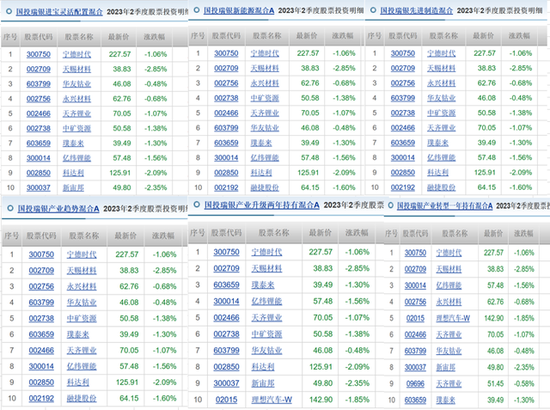Image resolution: width=550 pixels, height=410 pixels.
Task: Open the 国投瑞银产业升级两年持有混合A fund link
Action: pos(262,205)
